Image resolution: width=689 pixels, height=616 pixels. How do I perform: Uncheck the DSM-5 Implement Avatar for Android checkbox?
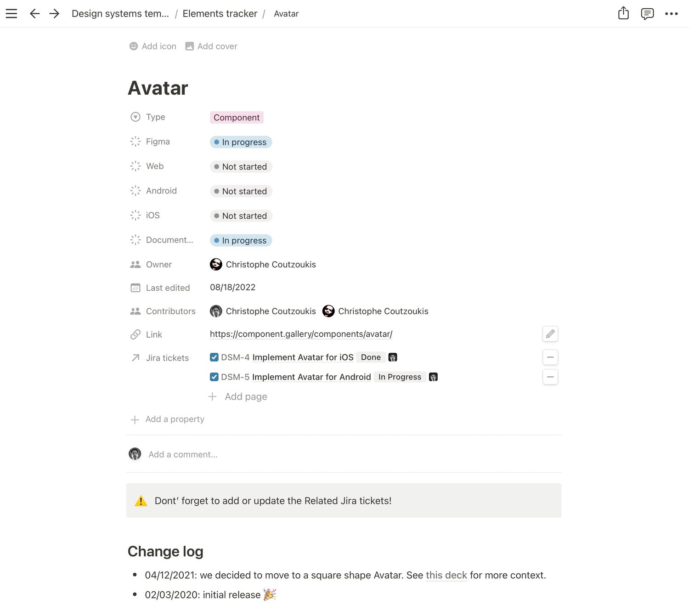tap(214, 377)
